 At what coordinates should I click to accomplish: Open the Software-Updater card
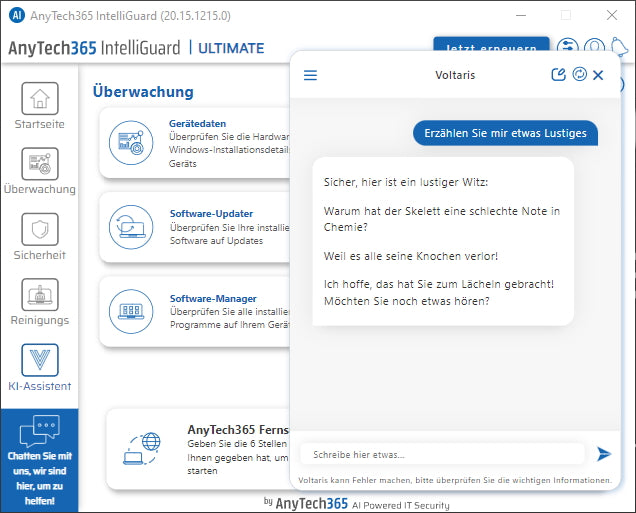pos(195,227)
